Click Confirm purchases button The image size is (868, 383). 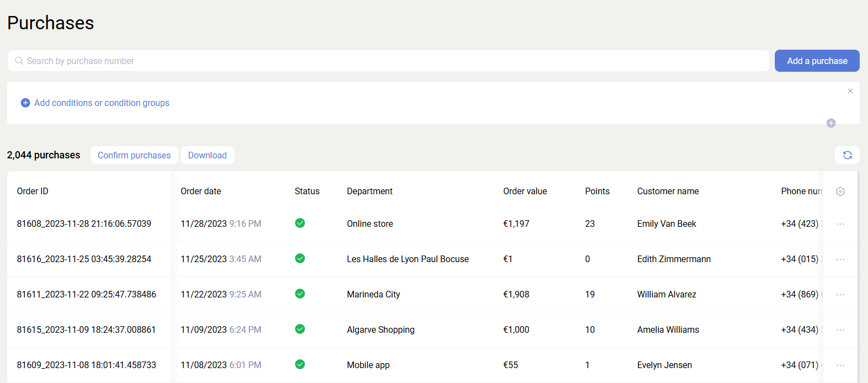coord(134,155)
